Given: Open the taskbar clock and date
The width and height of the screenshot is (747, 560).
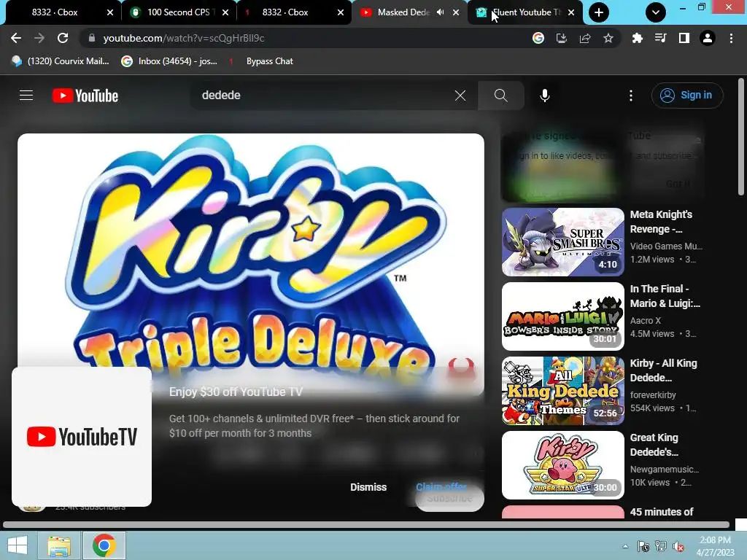Looking at the screenshot, I should pyautogui.click(x=715, y=545).
